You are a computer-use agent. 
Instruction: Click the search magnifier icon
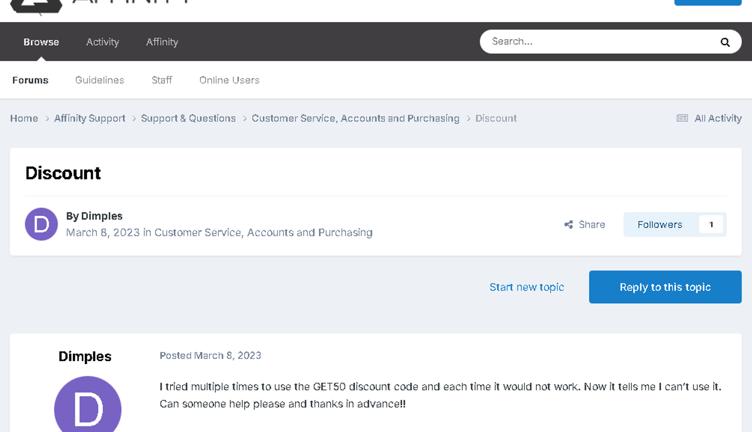coord(725,42)
